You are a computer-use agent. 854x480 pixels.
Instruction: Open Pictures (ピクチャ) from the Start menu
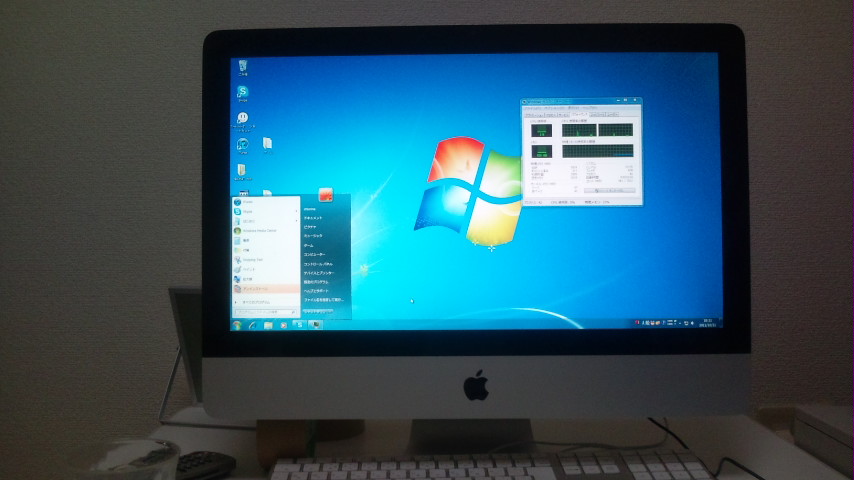point(310,227)
